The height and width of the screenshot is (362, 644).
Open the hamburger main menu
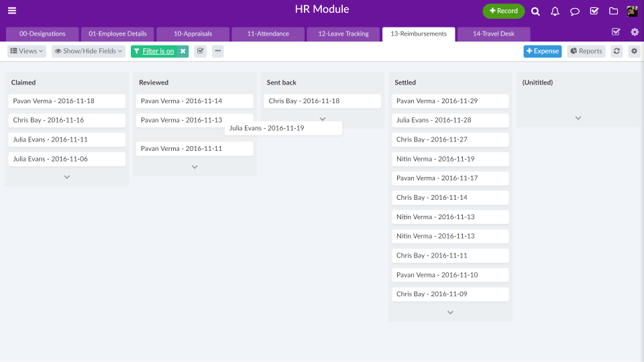click(x=12, y=11)
